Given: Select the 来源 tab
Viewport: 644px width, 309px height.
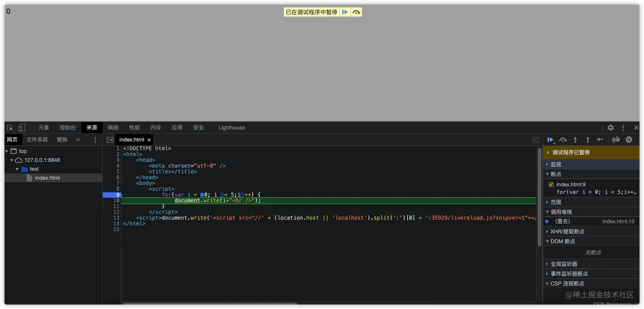Looking at the screenshot, I should 92,127.
